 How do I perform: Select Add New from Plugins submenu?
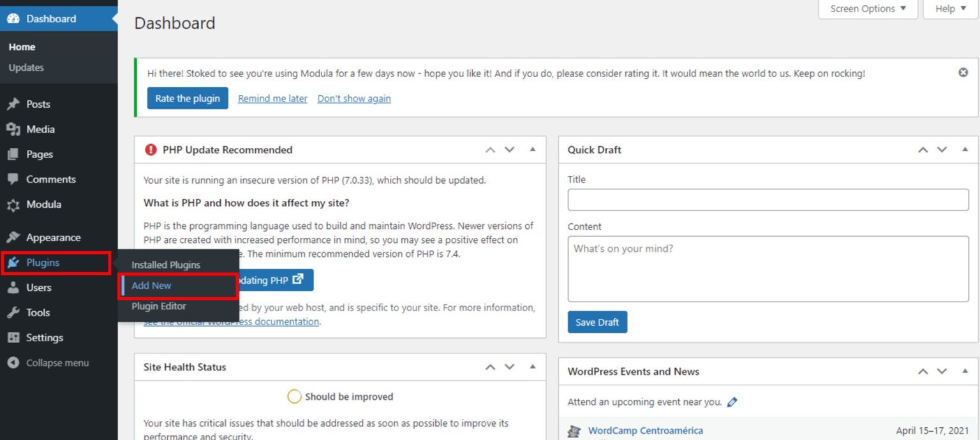point(151,286)
